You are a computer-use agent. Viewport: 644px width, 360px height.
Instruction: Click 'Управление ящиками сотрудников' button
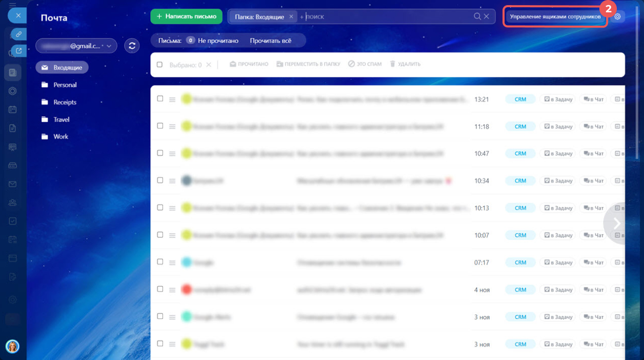click(x=555, y=16)
